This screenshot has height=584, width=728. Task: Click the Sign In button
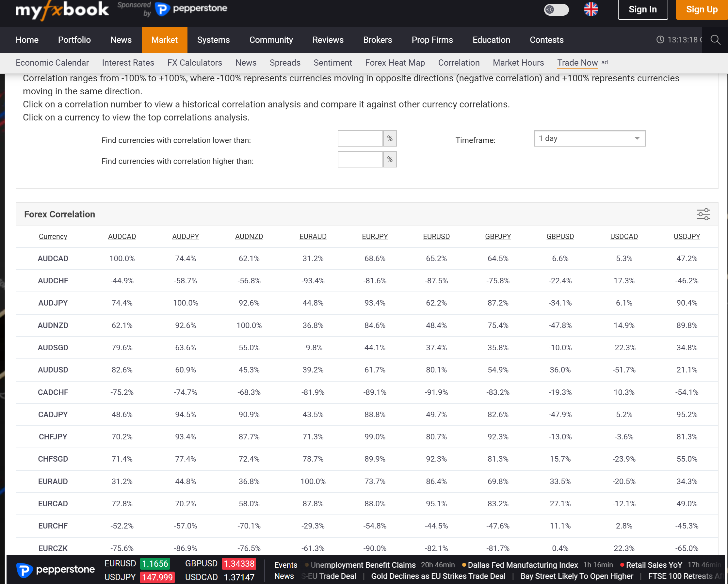pos(642,9)
